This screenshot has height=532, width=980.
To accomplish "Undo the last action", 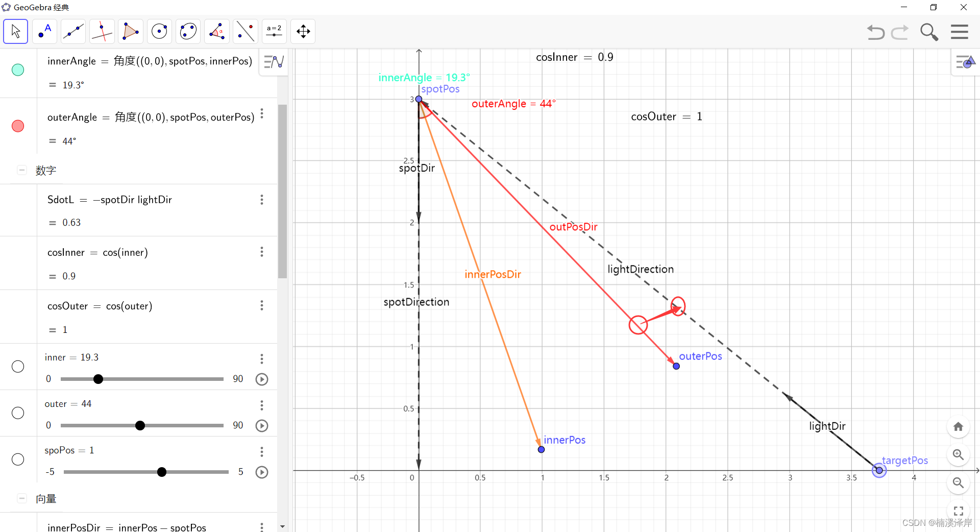I will pos(876,32).
